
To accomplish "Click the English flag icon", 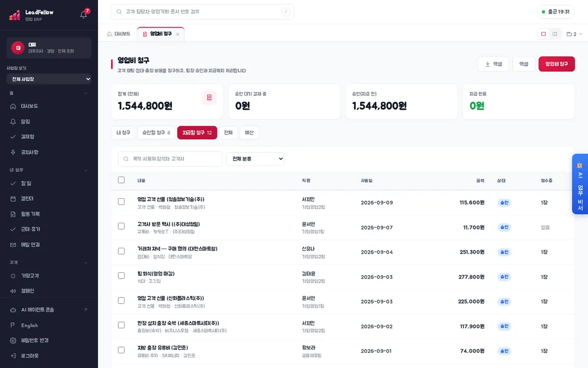I will 13,325.
